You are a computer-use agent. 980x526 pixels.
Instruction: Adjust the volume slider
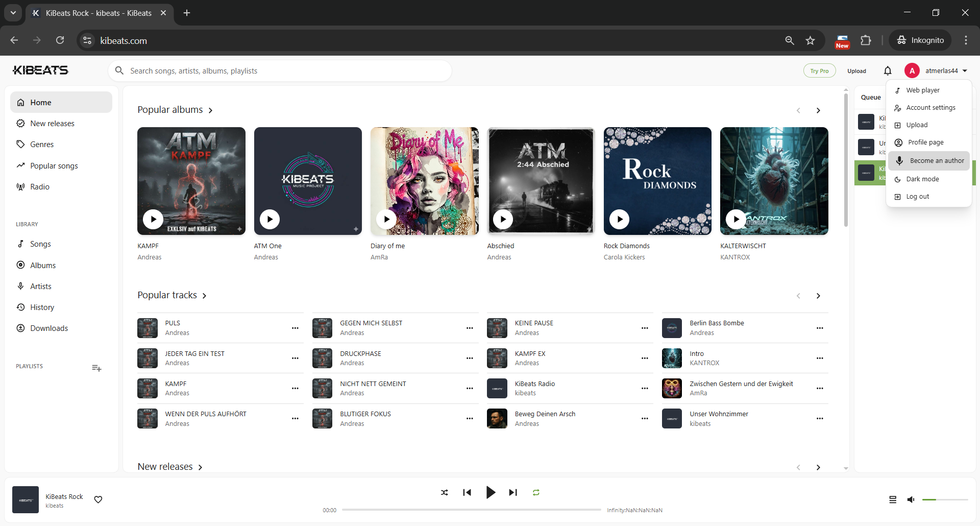(945, 499)
